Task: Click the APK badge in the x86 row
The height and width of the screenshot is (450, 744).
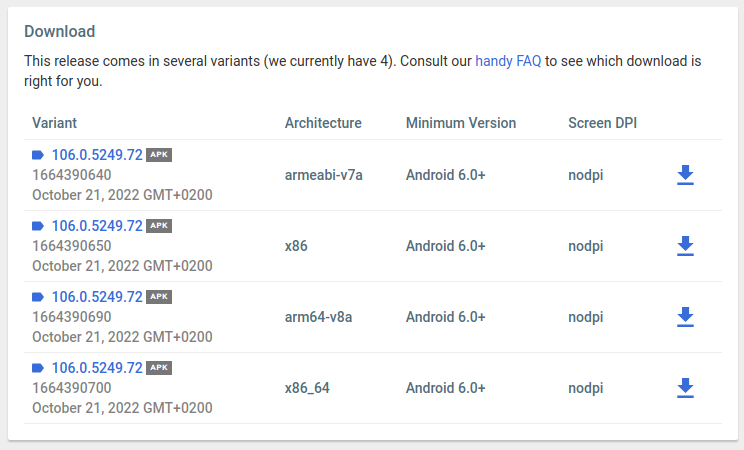Action: point(159,226)
